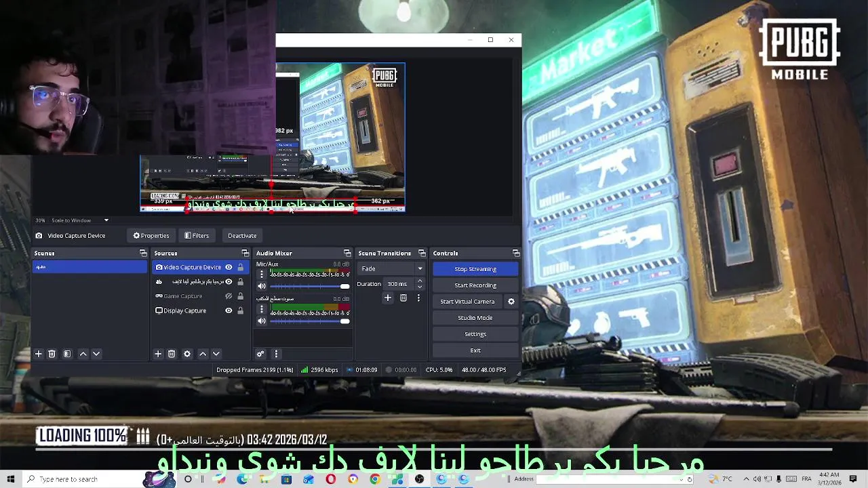The width and height of the screenshot is (868, 488).
Task: Remove selected scene with trash icon
Action: [52, 354]
